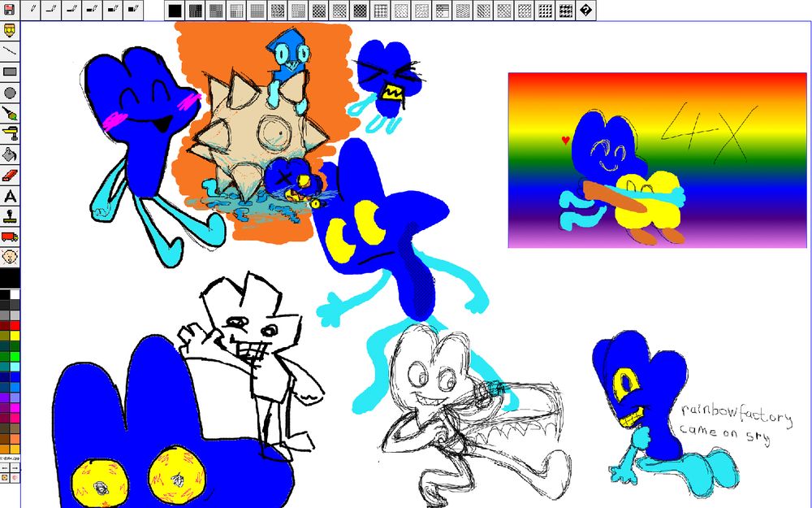Pick the pattern directly left of help icon

(565, 11)
